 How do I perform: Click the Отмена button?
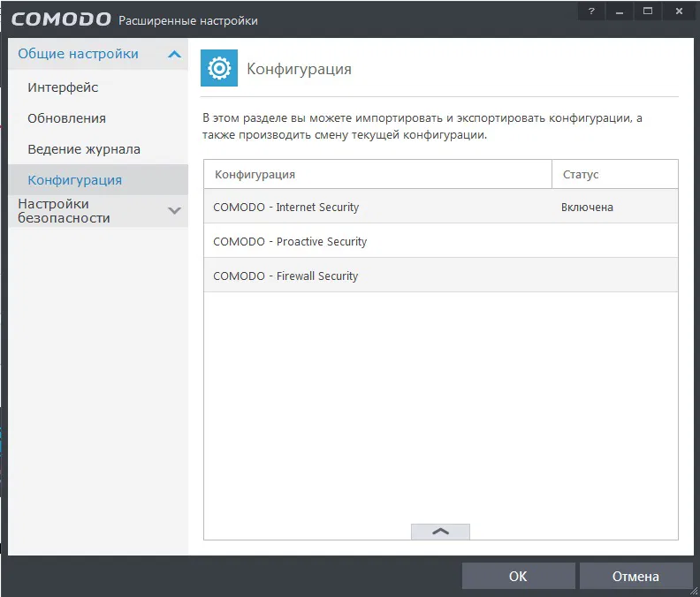pos(635,576)
